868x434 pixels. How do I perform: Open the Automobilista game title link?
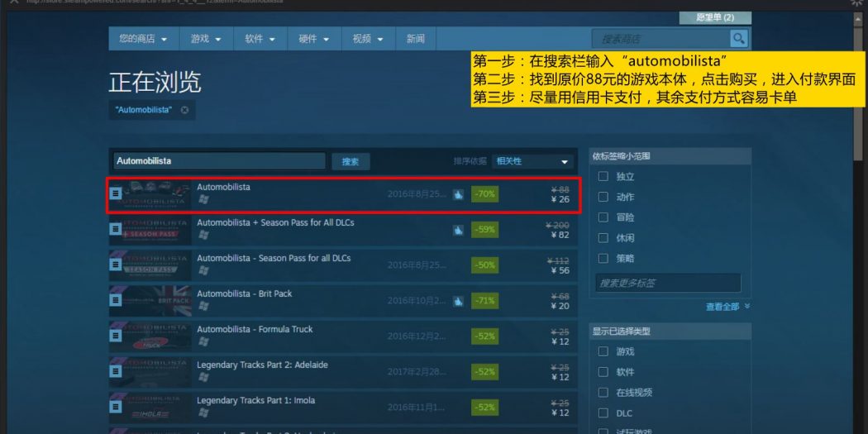tap(224, 187)
